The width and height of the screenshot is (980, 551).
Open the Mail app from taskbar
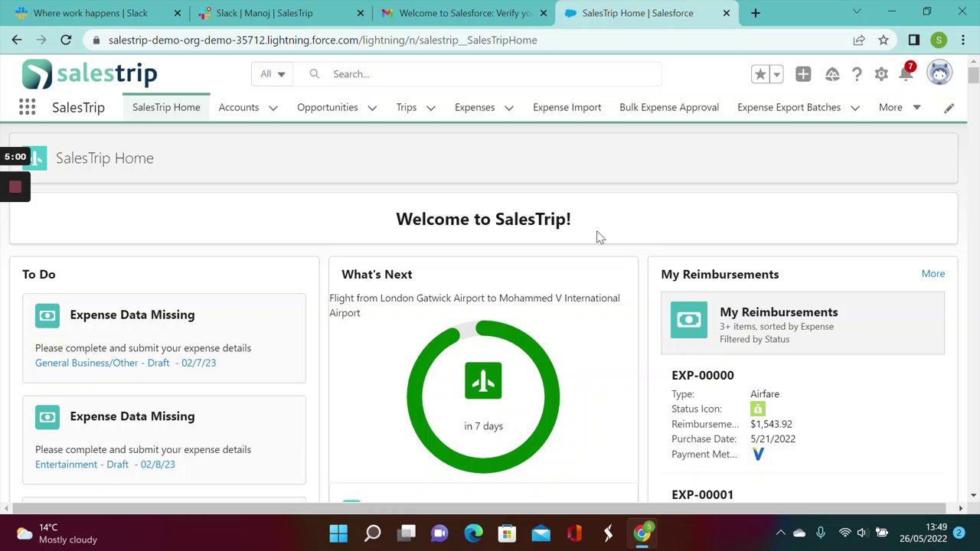[x=541, y=533]
